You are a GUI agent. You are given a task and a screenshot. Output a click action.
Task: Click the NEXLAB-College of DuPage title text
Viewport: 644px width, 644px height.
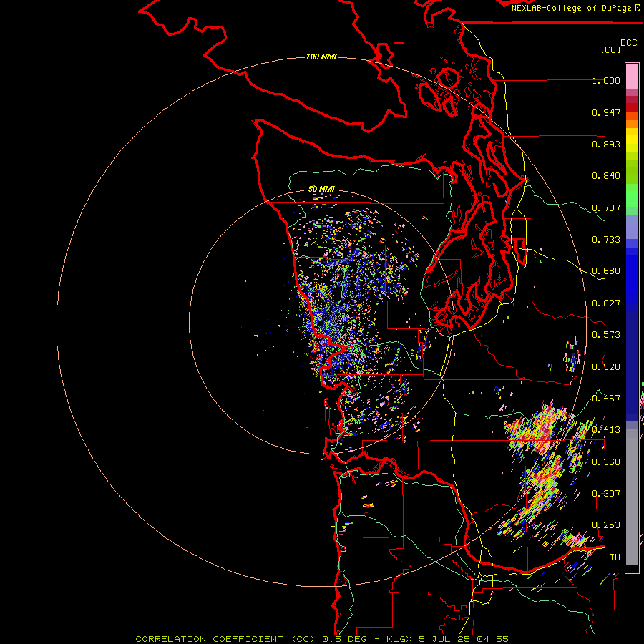click(571, 8)
